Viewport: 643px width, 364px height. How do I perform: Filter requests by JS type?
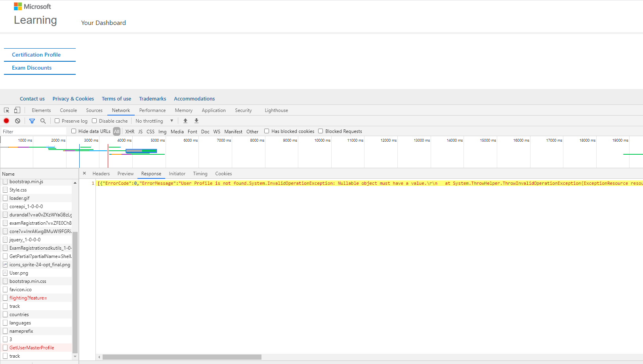click(x=140, y=131)
